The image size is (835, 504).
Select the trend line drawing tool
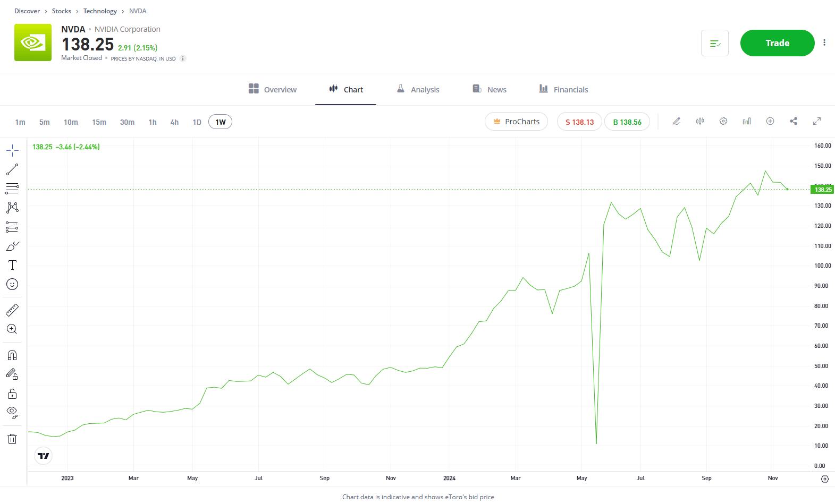pyautogui.click(x=12, y=169)
